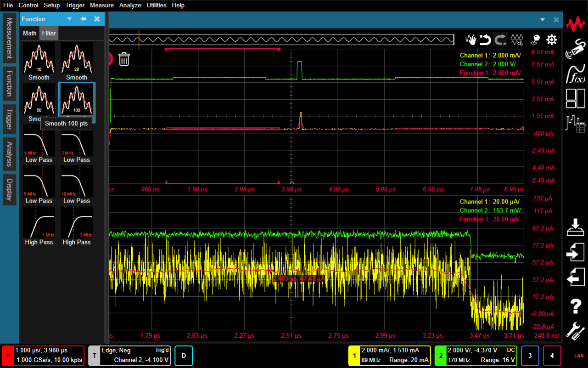Click the undo arrow icon
588x368 pixels.
click(x=485, y=40)
